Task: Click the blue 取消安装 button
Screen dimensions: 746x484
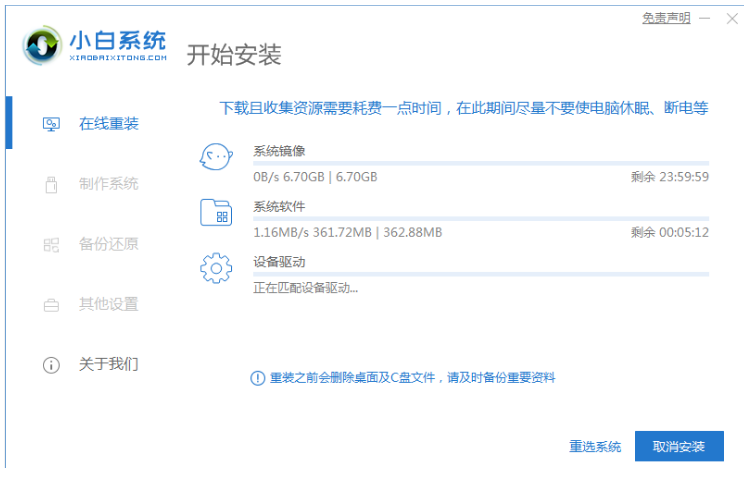Action: click(678, 446)
